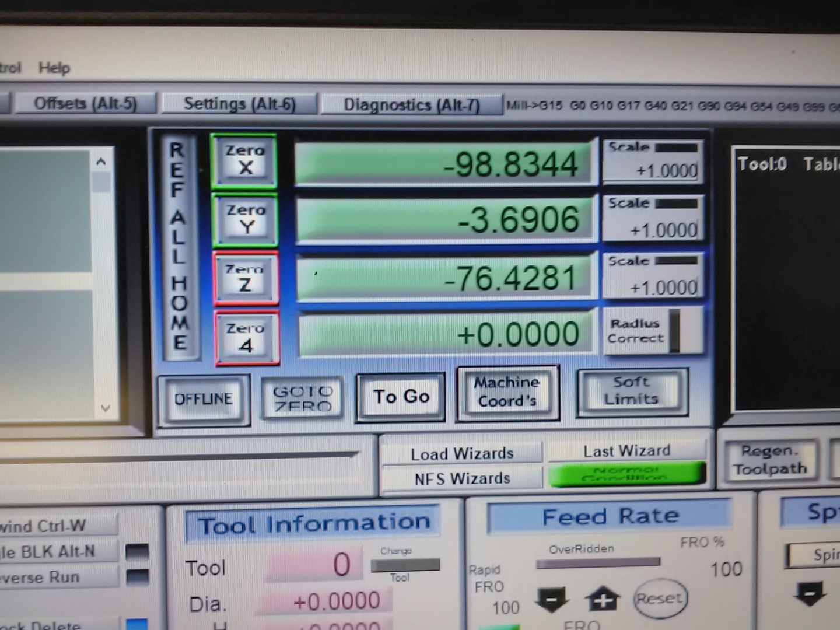This screenshot has height=630, width=840.
Task: Switch to the Diagnostics (Alt-7) tab
Action: (411, 105)
